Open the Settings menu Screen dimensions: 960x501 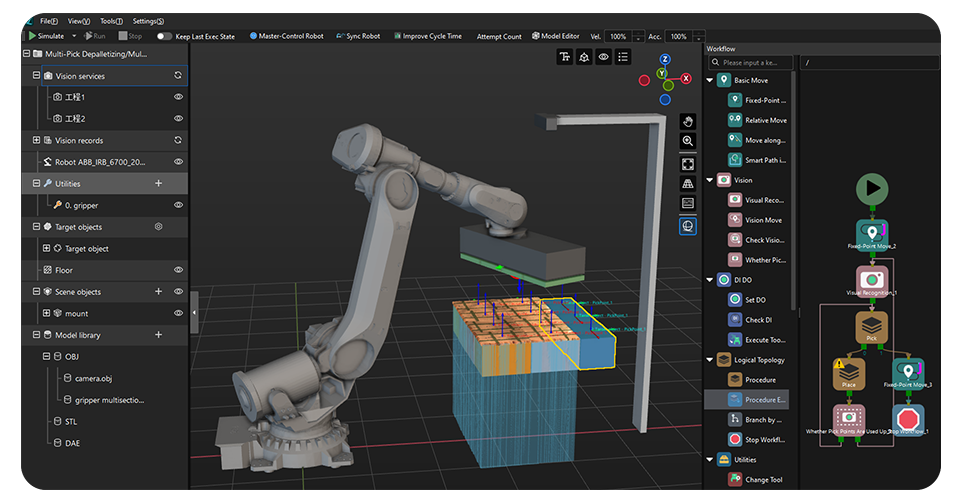tap(148, 21)
